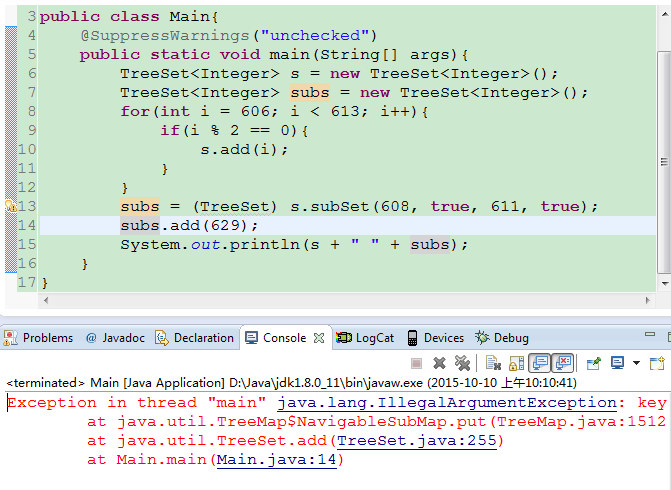The image size is (671, 490).
Task: Toggle show console when standard error changes
Action: tap(562, 363)
